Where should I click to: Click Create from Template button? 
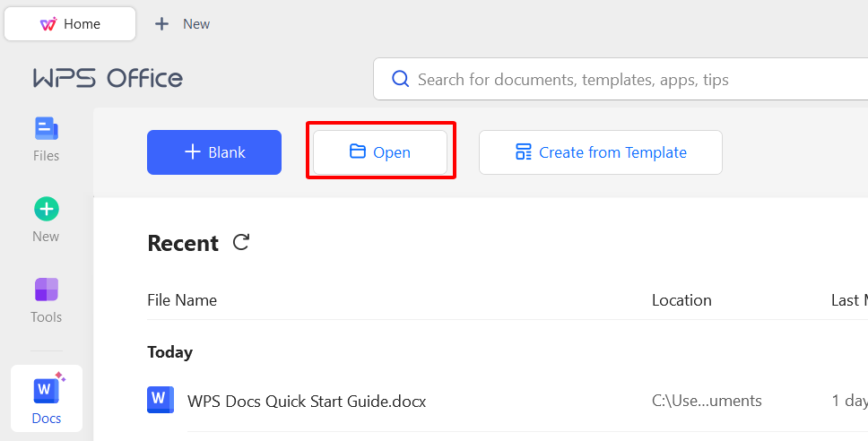click(x=601, y=152)
